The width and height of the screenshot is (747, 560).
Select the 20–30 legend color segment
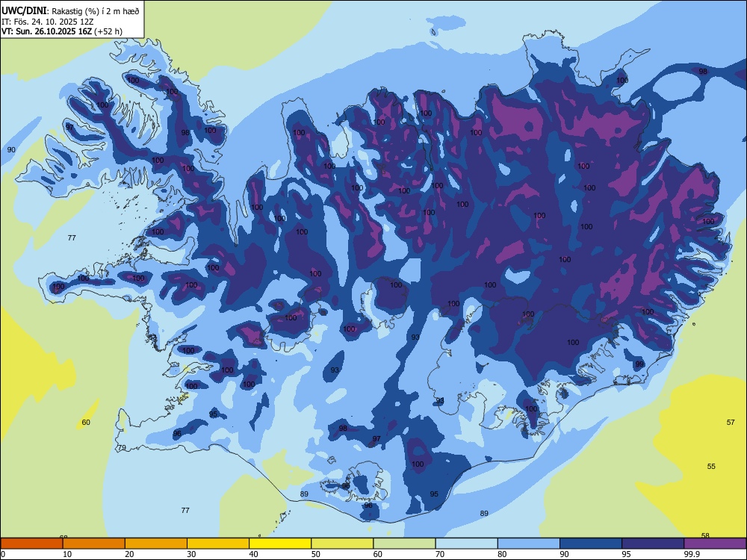[156, 544]
